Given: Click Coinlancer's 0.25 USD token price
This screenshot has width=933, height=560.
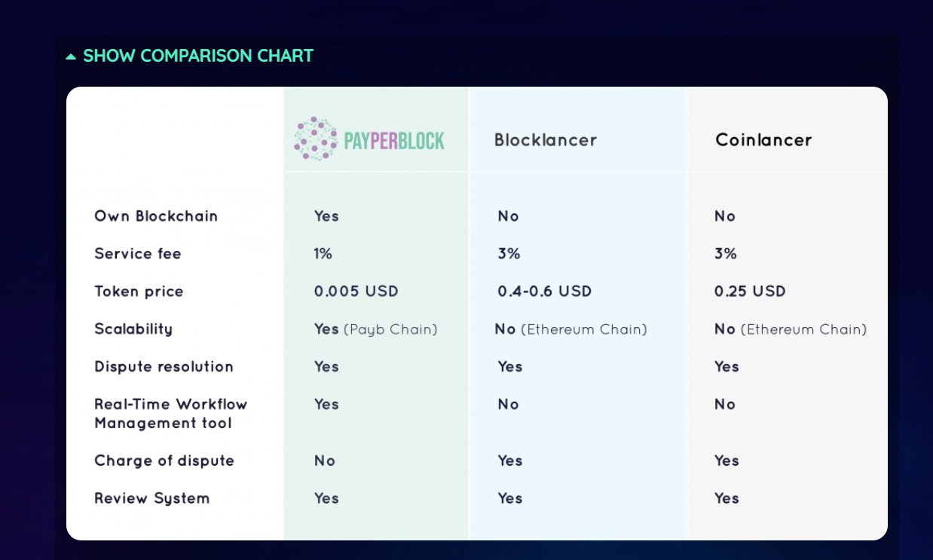Looking at the screenshot, I should coord(750,292).
